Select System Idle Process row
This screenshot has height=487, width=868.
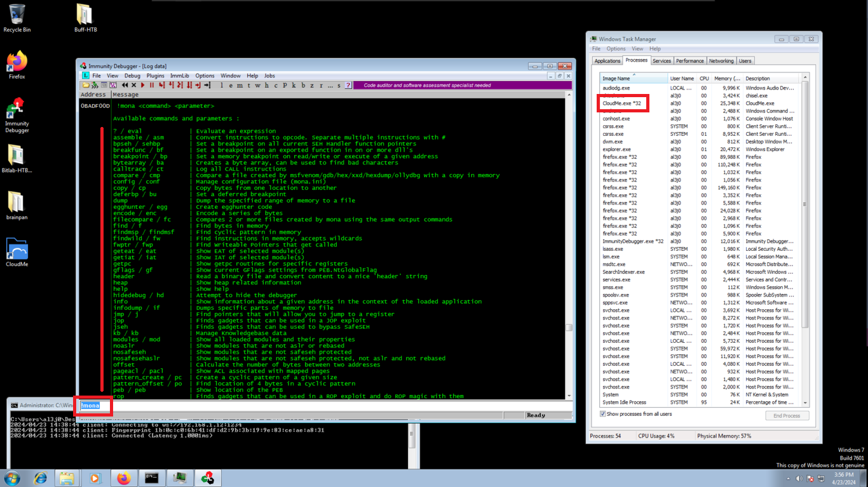[701, 402]
